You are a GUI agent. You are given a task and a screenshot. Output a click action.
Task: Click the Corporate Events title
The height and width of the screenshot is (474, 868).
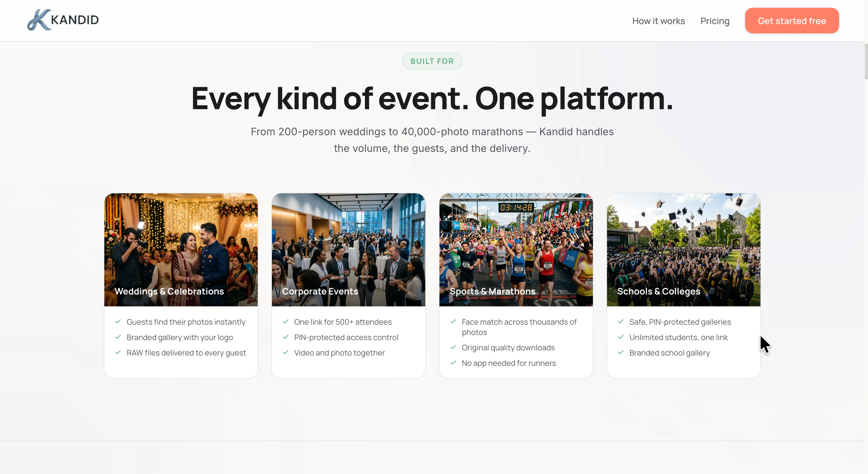click(x=320, y=291)
